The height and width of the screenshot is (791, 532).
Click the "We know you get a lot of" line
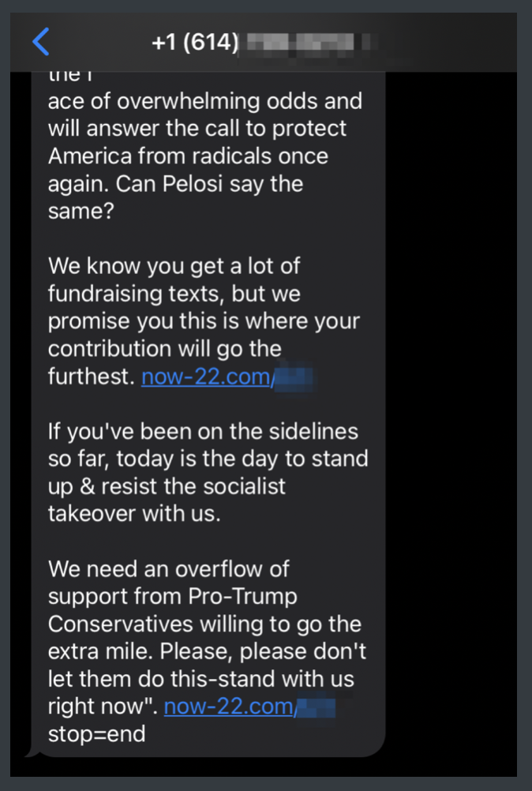click(x=174, y=265)
